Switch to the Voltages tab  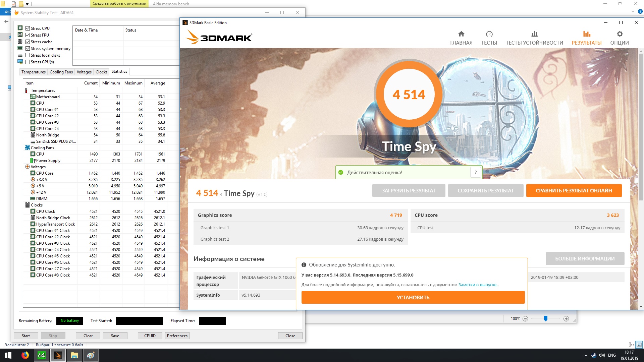pyautogui.click(x=84, y=72)
